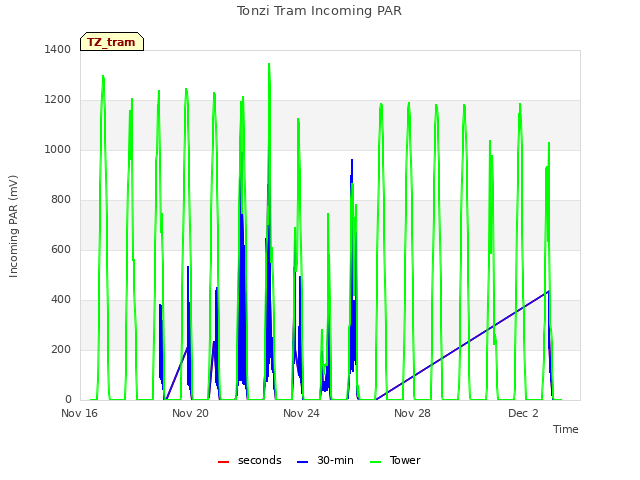This screenshot has height=480, width=640.
Task: Click the chart title Tonzi Tram Incoming PAR
Action: pos(319,11)
